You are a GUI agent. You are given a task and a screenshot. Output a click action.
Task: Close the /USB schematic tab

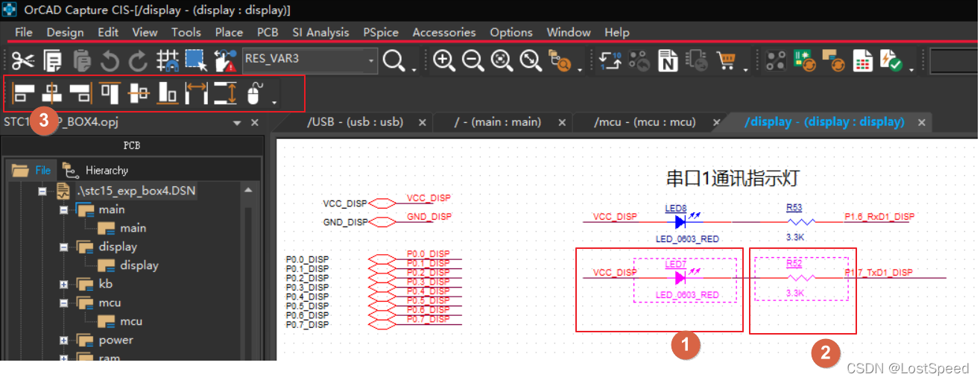click(423, 122)
